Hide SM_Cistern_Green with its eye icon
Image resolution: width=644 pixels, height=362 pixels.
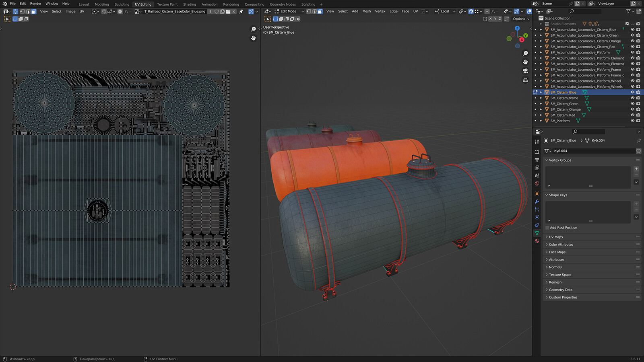click(632, 104)
